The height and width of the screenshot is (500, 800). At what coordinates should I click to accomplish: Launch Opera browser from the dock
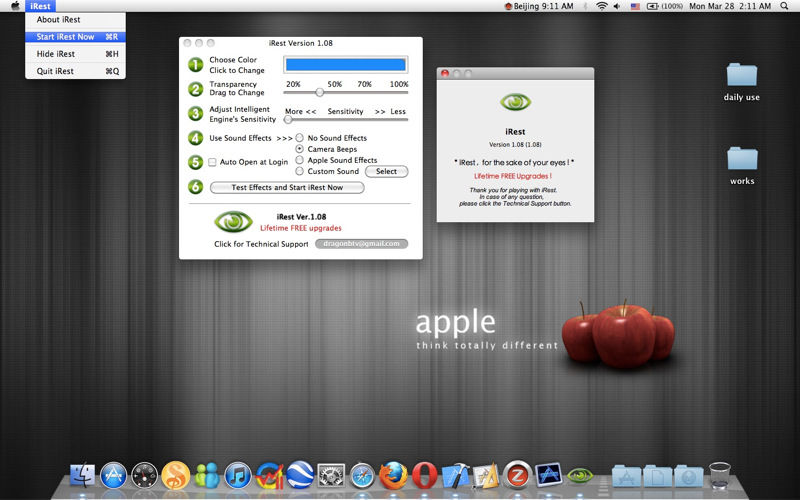(x=424, y=476)
